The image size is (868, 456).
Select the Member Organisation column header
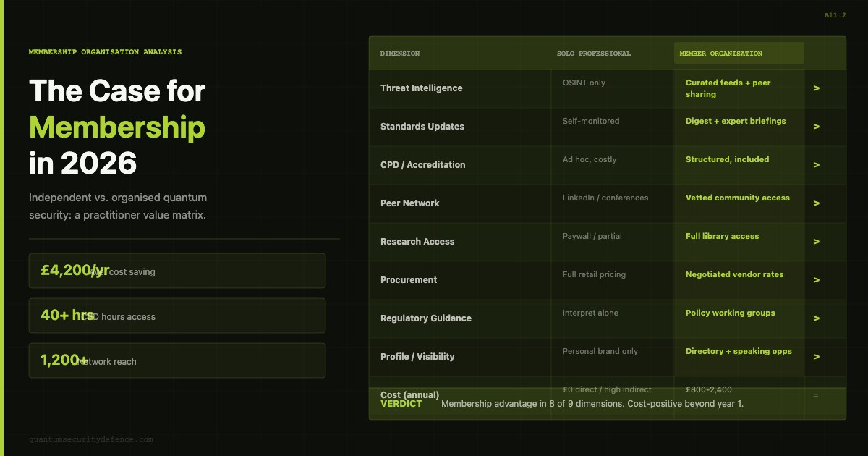tap(739, 53)
